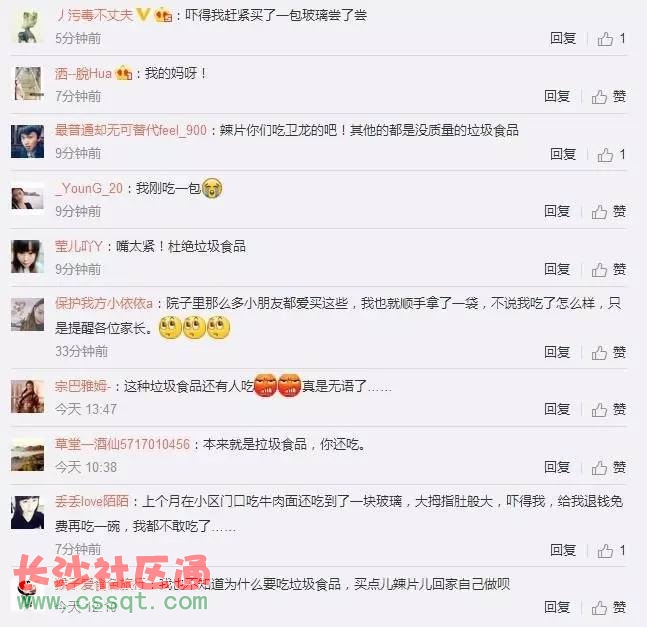The image size is (647, 627).
Task: Reply to 洒-脱Hua's comment
Action: pos(557,96)
